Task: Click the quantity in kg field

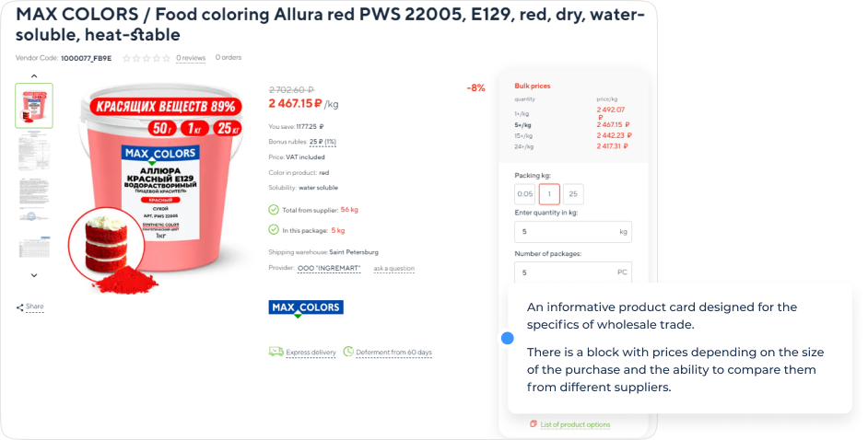Action: [x=573, y=232]
